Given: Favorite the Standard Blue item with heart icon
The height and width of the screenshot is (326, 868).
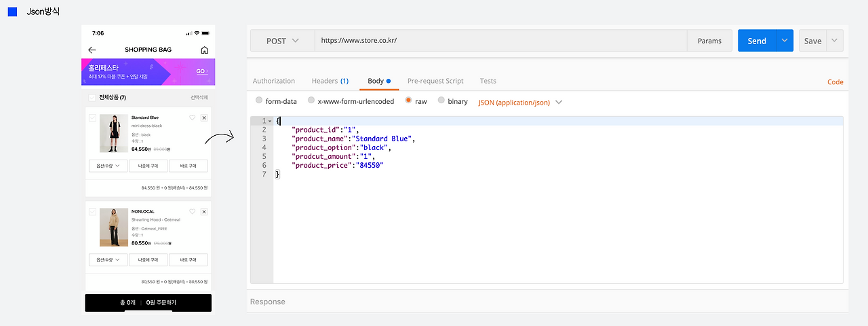Looking at the screenshot, I should (x=193, y=117).
